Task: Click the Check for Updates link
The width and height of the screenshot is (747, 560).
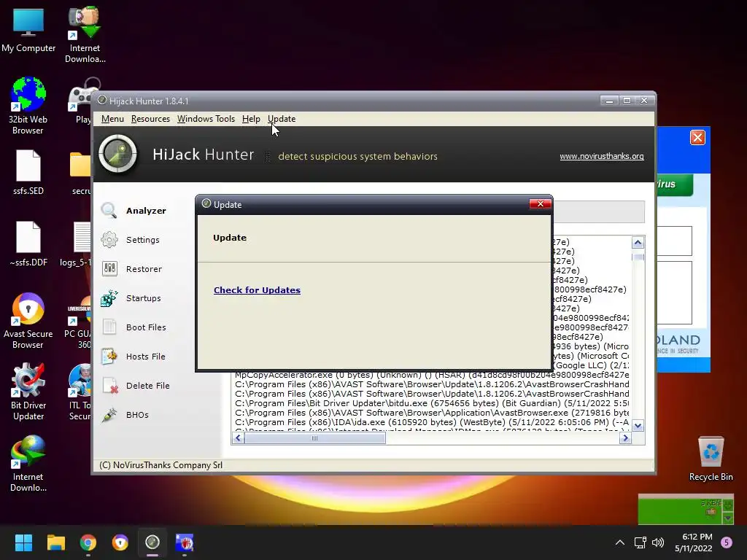Action: click(x=257, y=290)
